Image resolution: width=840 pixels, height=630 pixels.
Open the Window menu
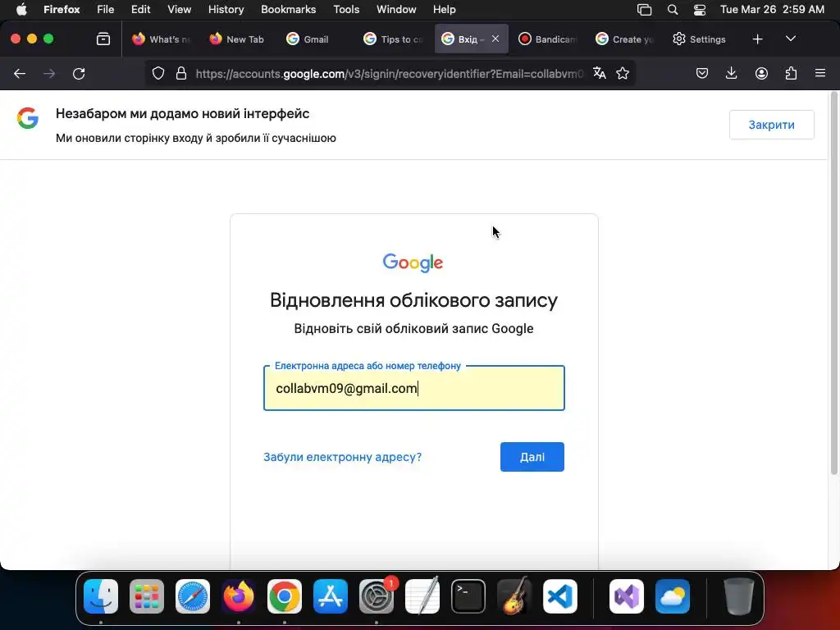(396, 9)
